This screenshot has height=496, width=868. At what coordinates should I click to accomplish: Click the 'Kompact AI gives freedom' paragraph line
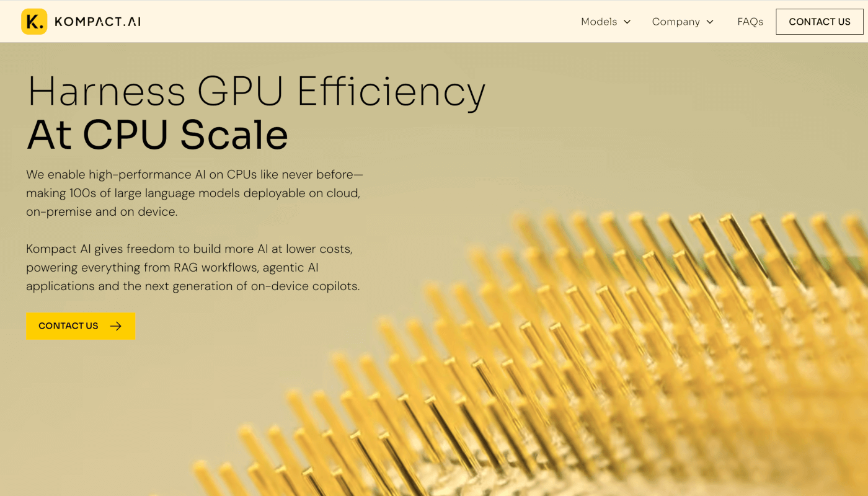189,249
